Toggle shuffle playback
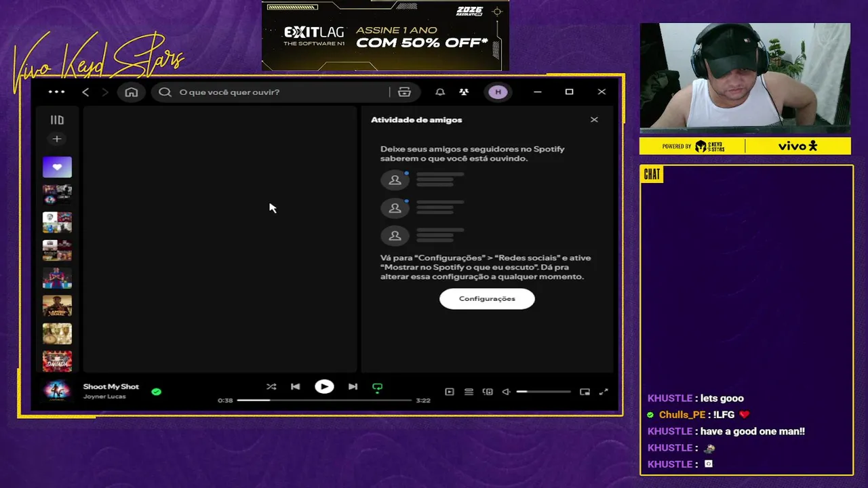The image size is (868, 488). (x=271, y=387)
